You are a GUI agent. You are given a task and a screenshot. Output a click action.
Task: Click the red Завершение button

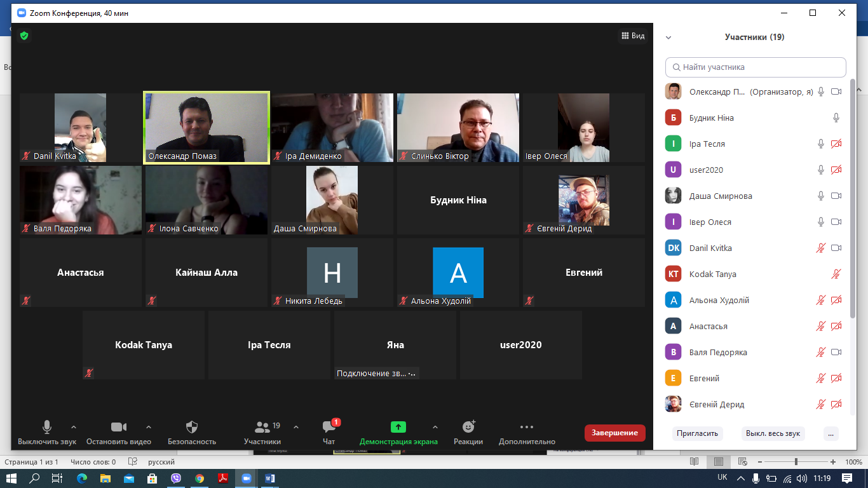pos(615,433)
